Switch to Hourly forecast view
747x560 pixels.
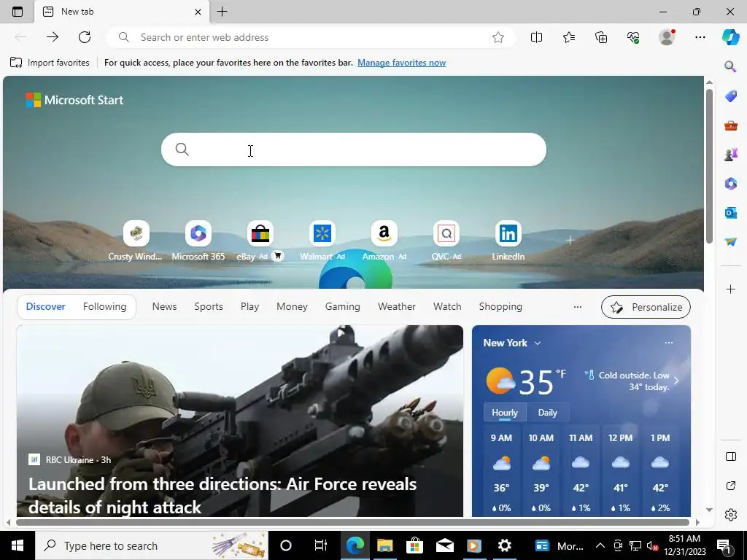pyautogui.click(x=505, y=413)
